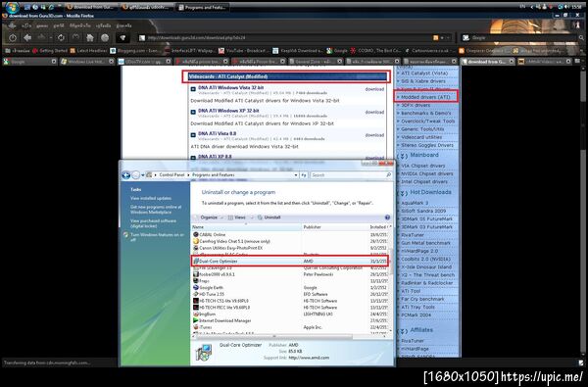This screenshot has height=387, width=588.
Task: Click icon beside DNA ATI Vista 8.8
Action: point(193,135)
